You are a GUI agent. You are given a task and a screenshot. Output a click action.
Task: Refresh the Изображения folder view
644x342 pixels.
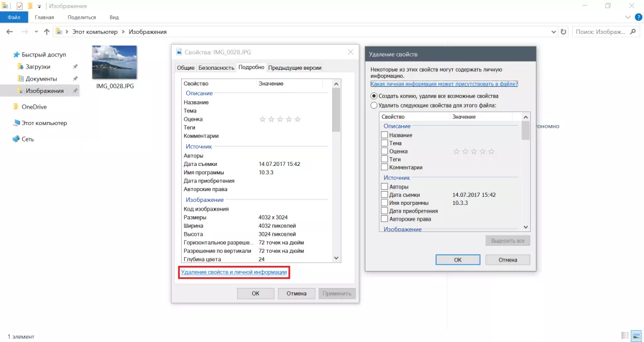[563, 31]
